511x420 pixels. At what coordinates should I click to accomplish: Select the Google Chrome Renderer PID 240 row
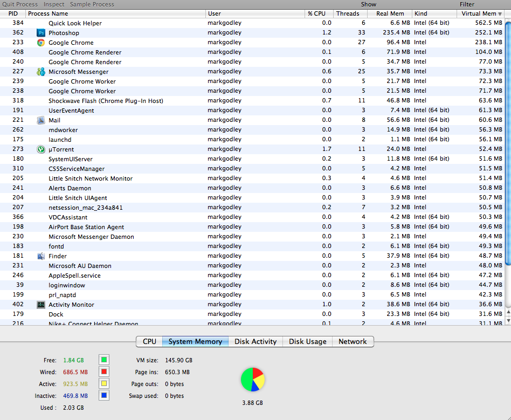(x=252, y=62)
